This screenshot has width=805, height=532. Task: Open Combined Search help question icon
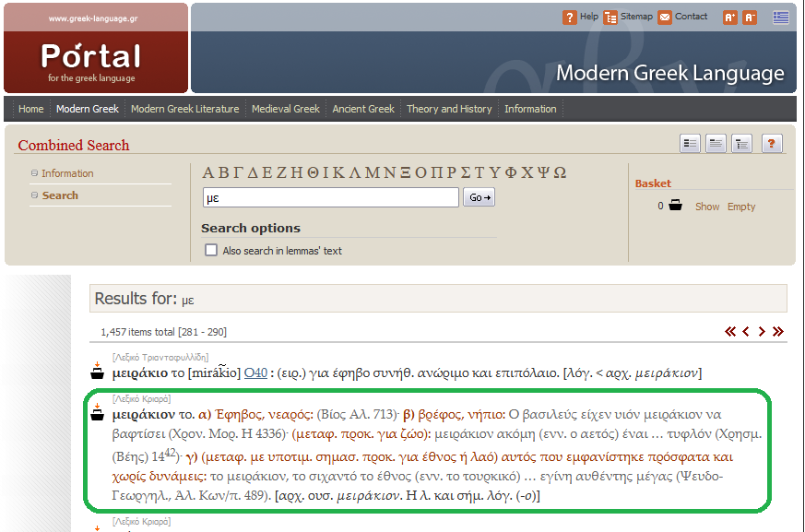tap(772, 144)
